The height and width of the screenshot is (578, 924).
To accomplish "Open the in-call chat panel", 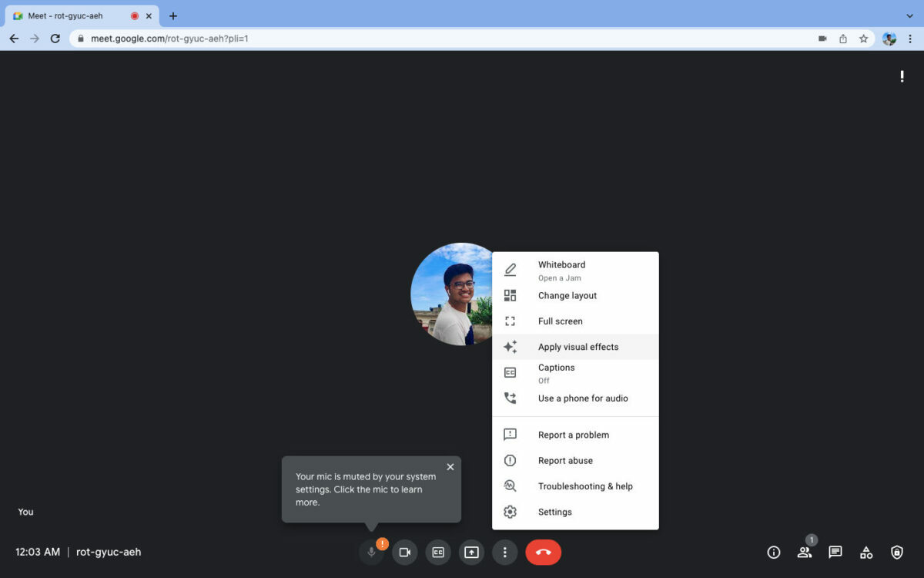I will click(835, 552).
